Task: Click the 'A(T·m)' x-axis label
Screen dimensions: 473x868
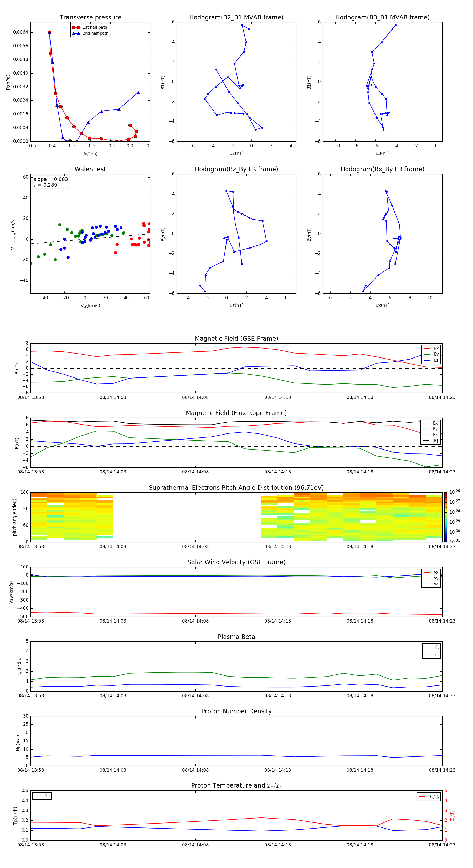Action: coord(90,154)
